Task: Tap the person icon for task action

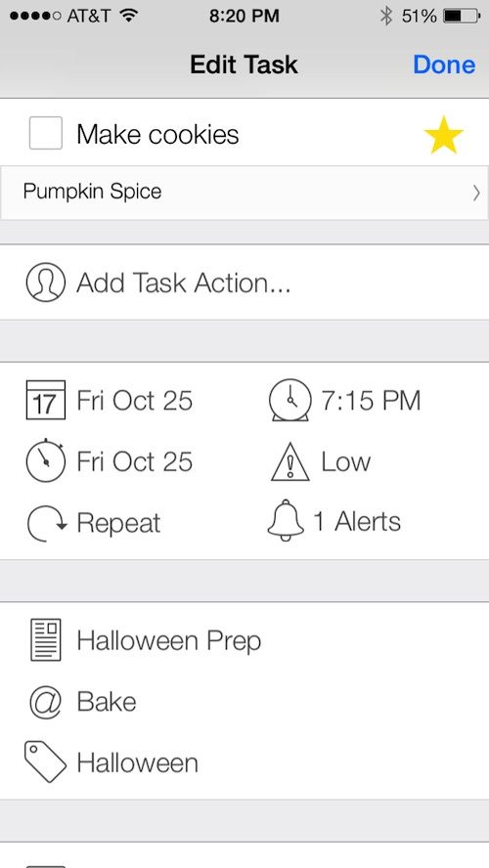Action: [45, 282]
